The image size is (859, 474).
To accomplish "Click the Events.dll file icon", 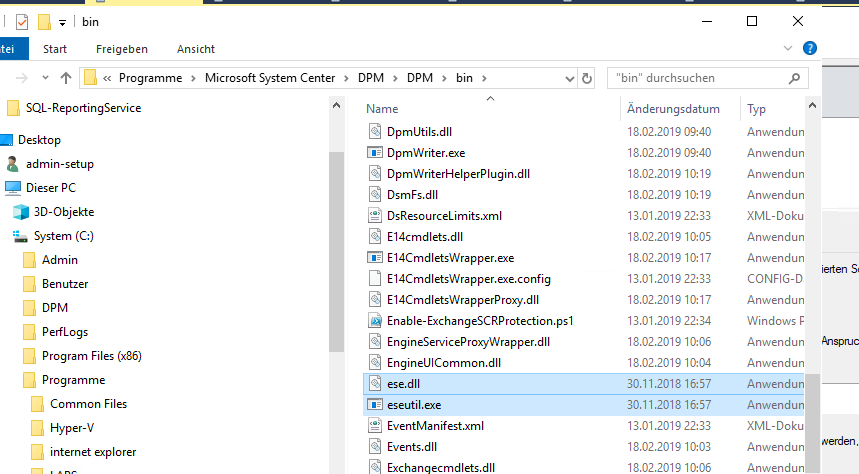I will (375, 447).
